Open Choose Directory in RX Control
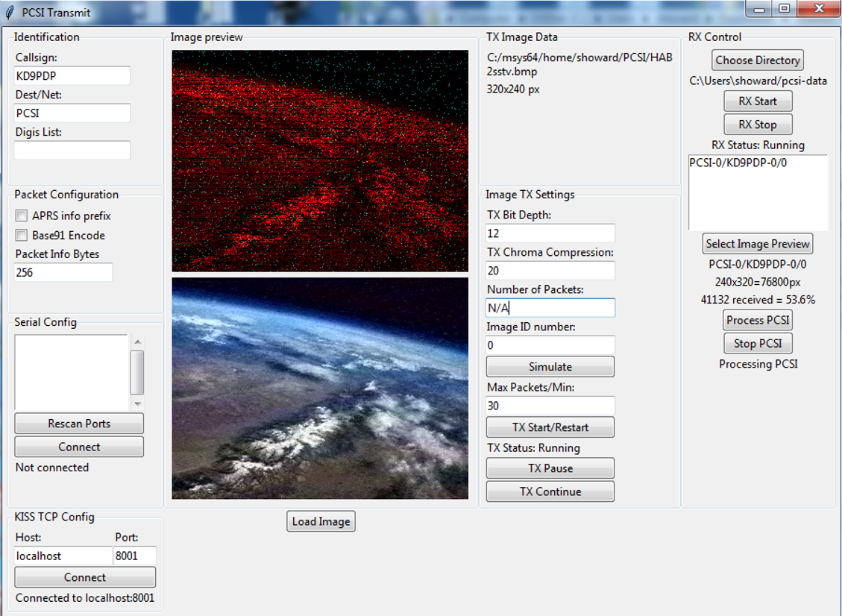The image size is (842, 616). (758, 60)
